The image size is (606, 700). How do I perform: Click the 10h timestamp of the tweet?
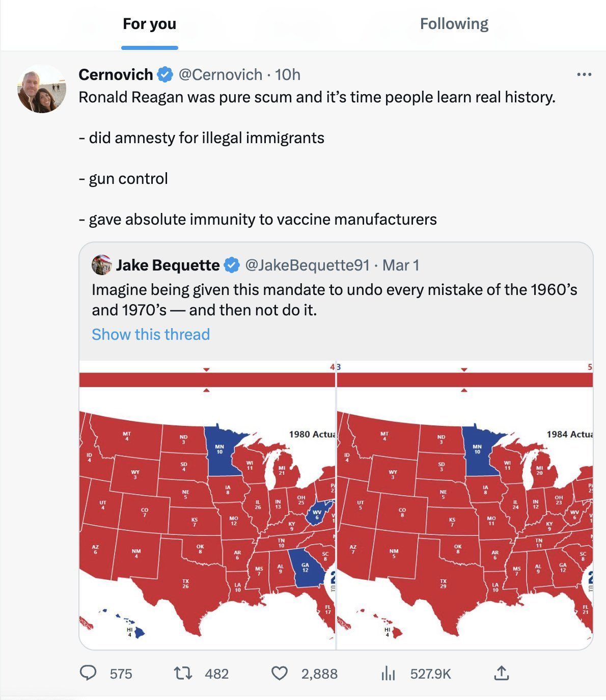(288, 75)
